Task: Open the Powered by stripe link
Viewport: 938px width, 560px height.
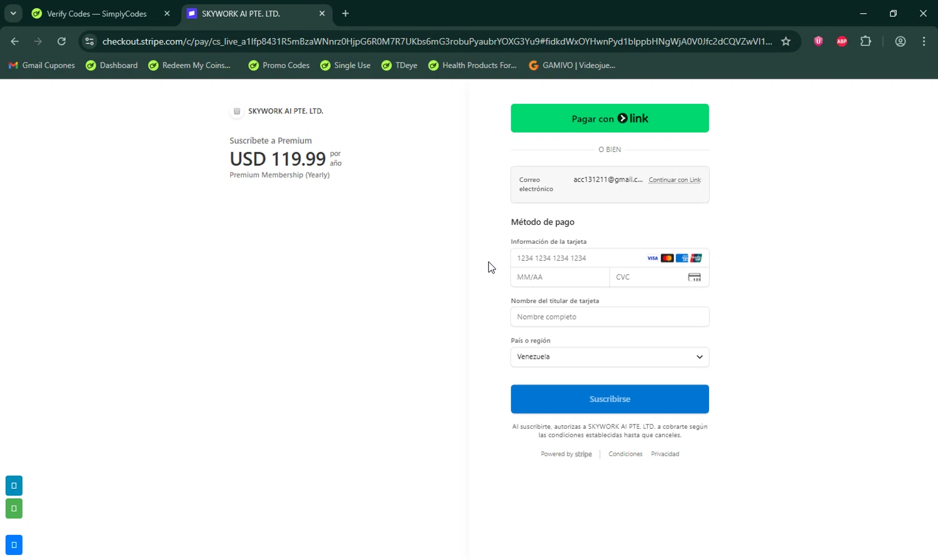Action: [567, 454]
